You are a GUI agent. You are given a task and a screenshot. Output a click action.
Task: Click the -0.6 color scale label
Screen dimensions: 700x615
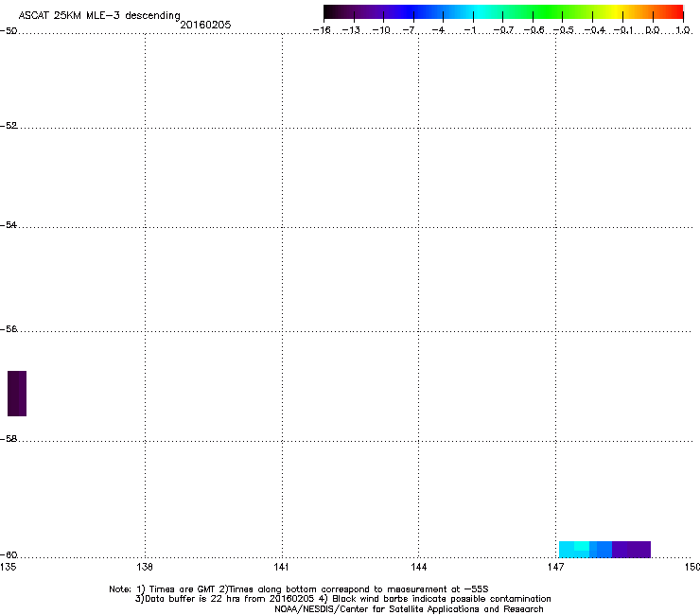534,30
